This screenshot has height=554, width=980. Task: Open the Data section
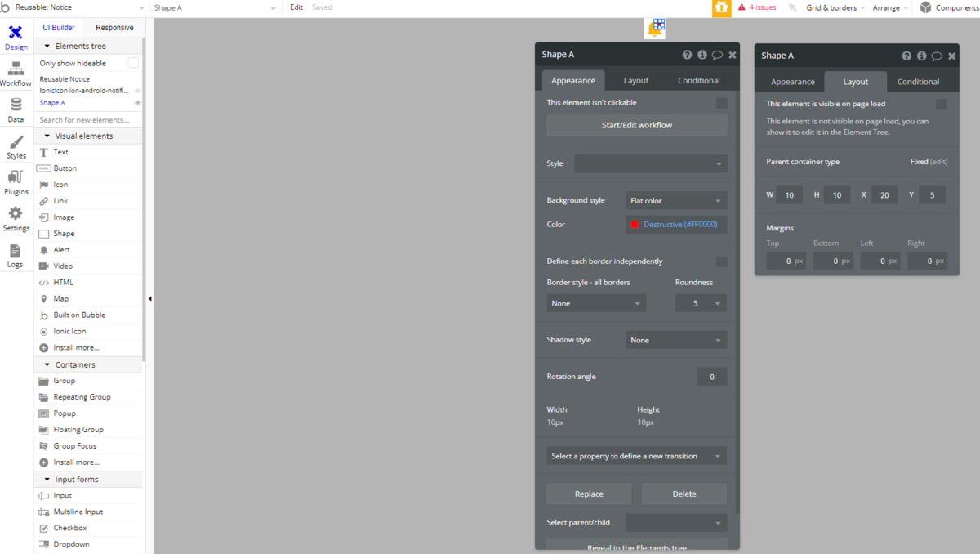(x=16, y=110)
